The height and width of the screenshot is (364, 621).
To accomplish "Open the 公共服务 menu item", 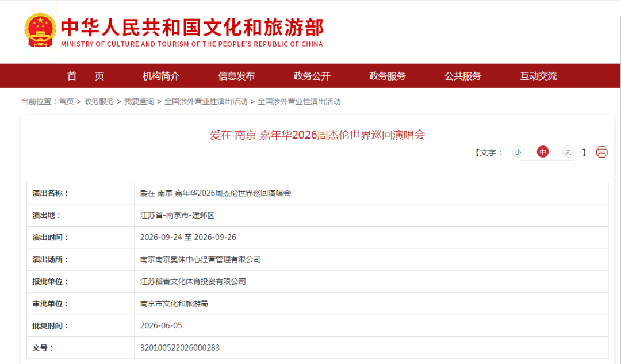I will point(462,76).
